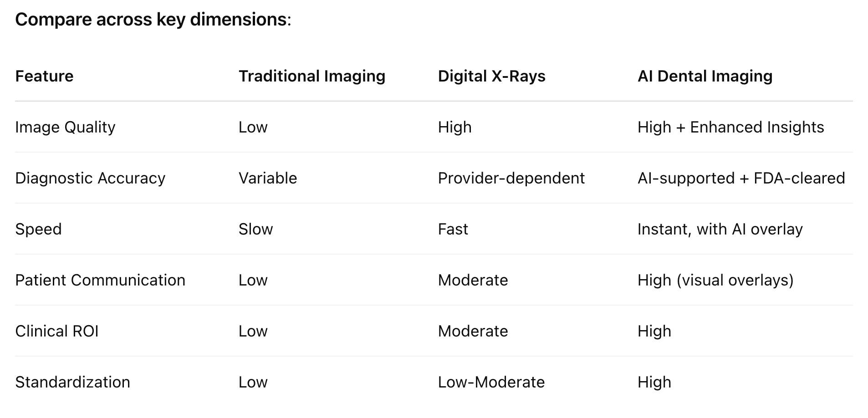
Task: Click the Clinical ROI row label
Action: tap(57, 331)
